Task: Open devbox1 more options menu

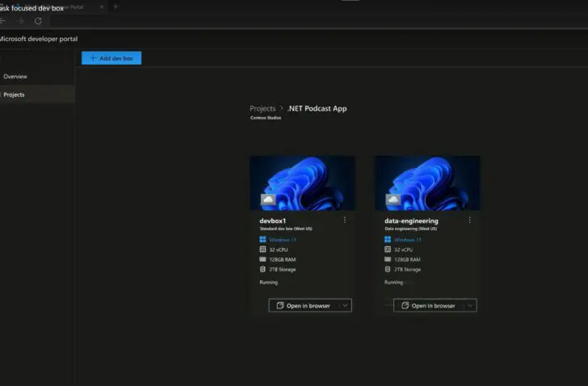Action: pos(345,220)
